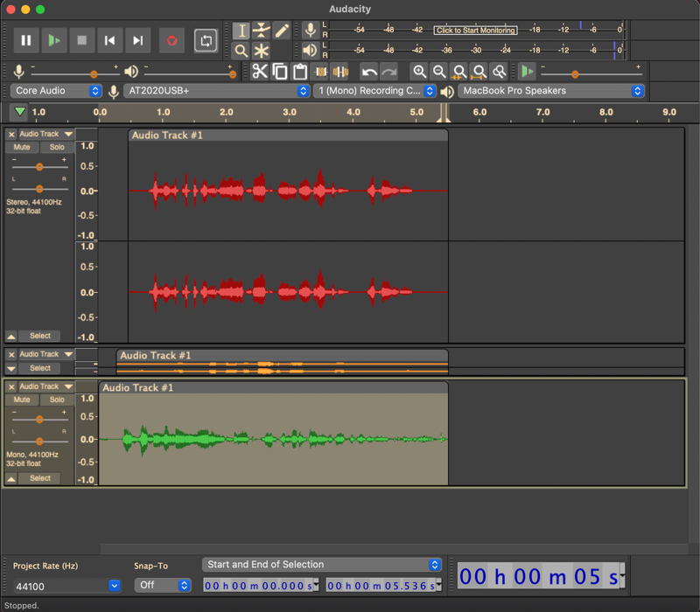The width and height of the screenshot is (700, 612).
Task: Click the Play-at-speed green button
Action: [528, 72]
